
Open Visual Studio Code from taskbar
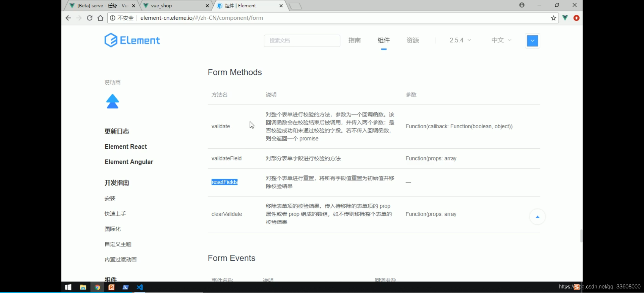140,287
